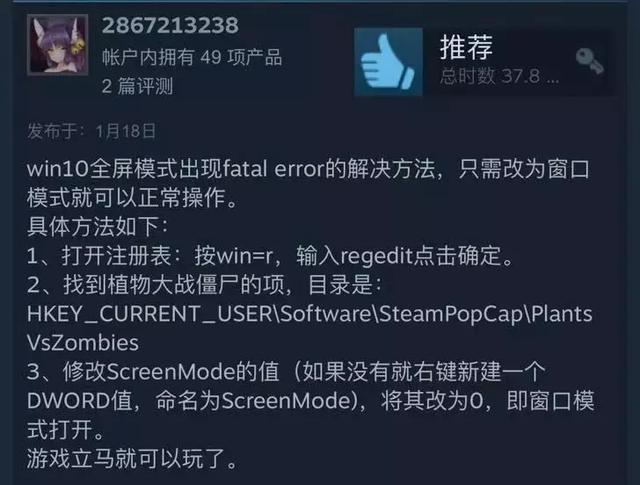Click the blue thumbs-up recommend icon

pos(388,62)
